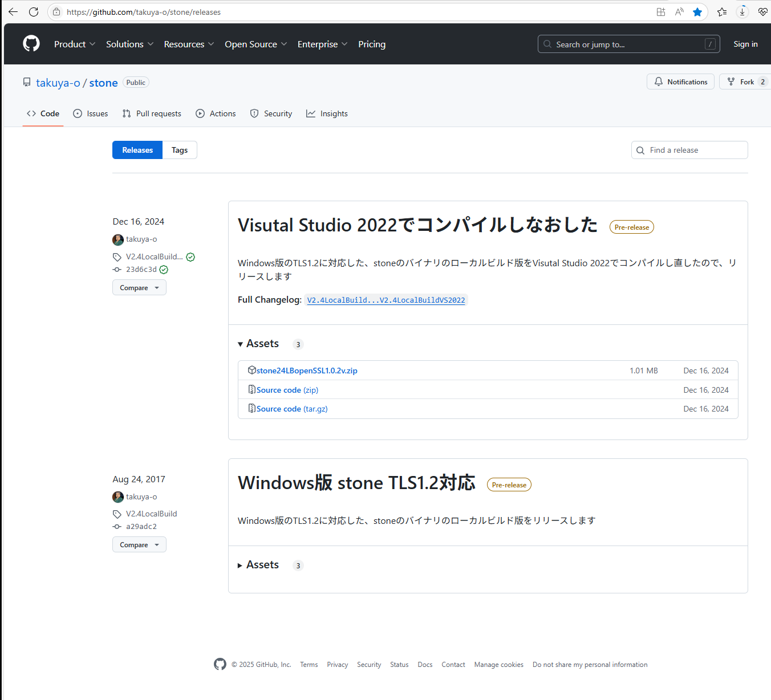Click the browser back arrow
Image resolution: width=771 pixels, height=700 pixels.
point(13,12)
